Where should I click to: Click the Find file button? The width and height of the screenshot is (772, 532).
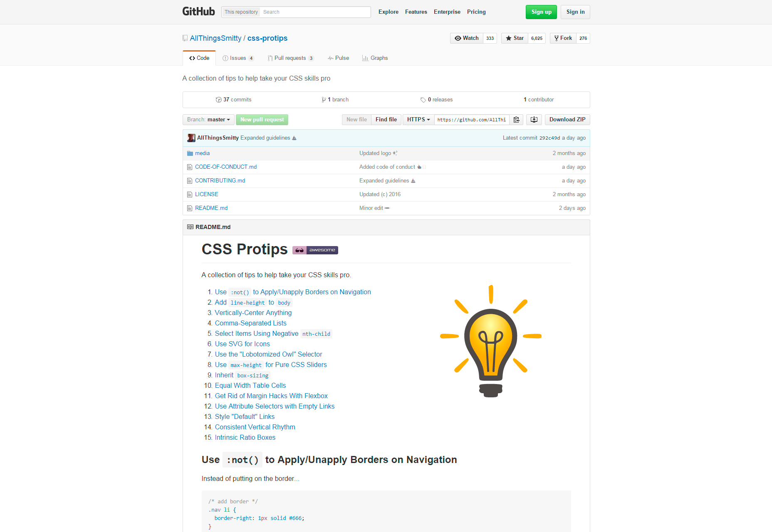(x=386, y=120)
